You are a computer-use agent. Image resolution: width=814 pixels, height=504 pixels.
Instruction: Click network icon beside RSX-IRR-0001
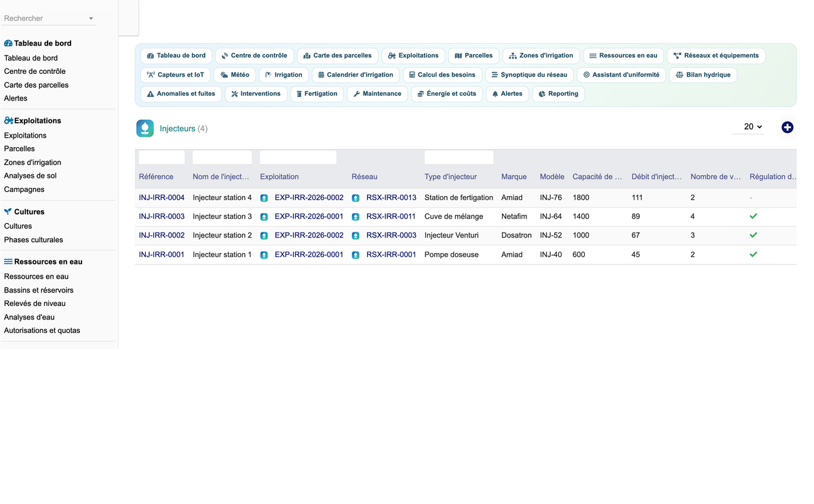click(355, 255)
